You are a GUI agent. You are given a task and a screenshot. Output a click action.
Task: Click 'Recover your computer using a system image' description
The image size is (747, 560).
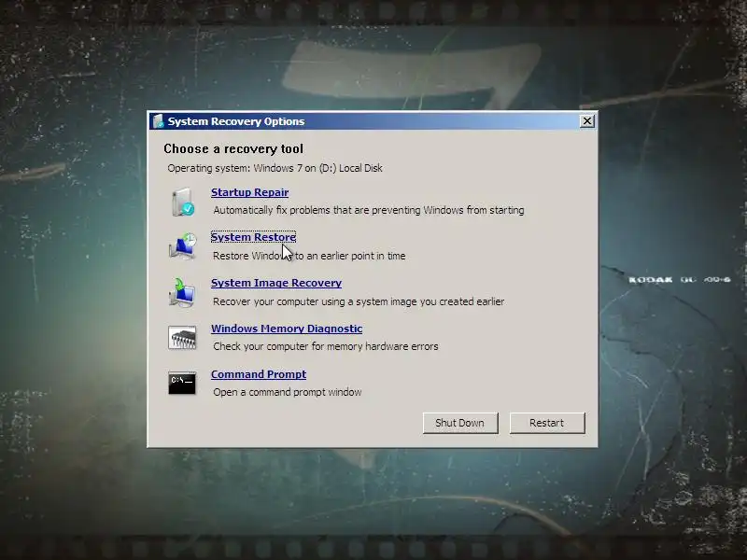pyautogui.click(x=359, y=301)
